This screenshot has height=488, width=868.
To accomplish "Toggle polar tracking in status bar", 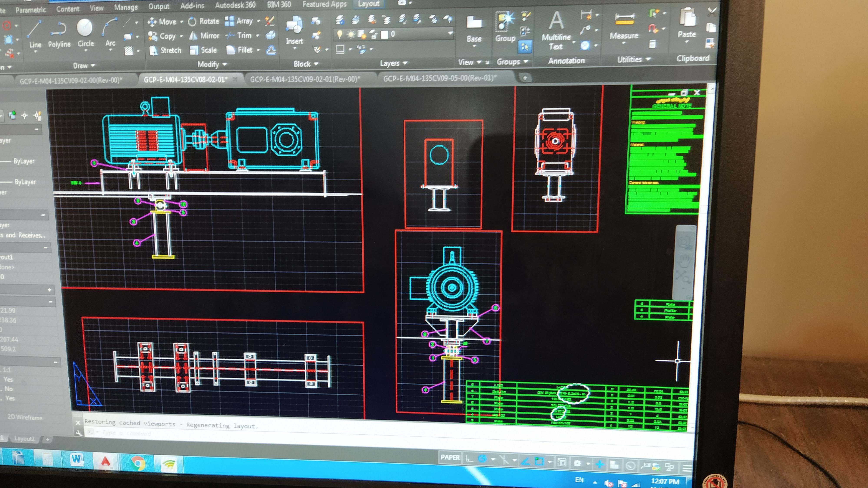I will coord(482,459).
